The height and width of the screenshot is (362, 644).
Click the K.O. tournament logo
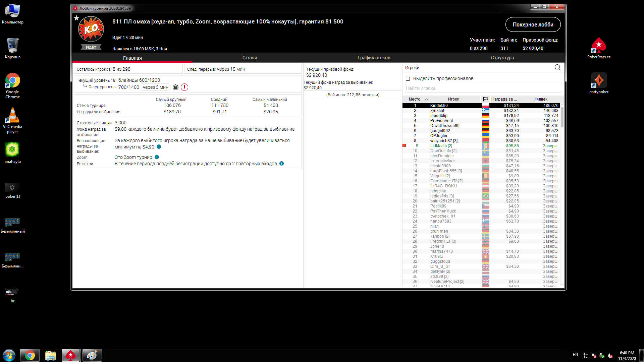click(91, 29)
